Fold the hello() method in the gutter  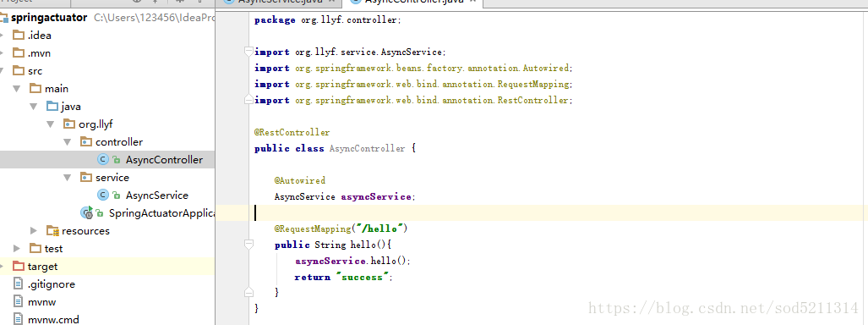(x=248, y=245)
